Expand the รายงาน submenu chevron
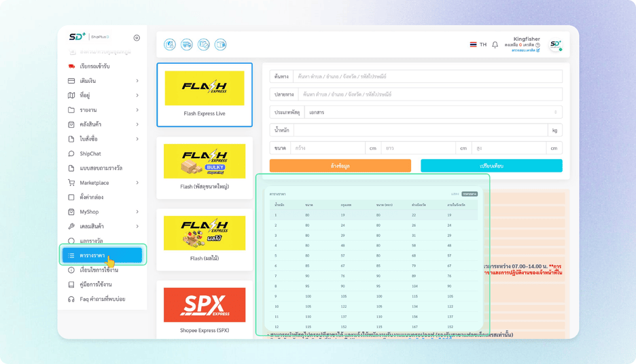Image resolution: width=636 pixels, height=364 pixels. pyautogui.click(x=137, y=110)
